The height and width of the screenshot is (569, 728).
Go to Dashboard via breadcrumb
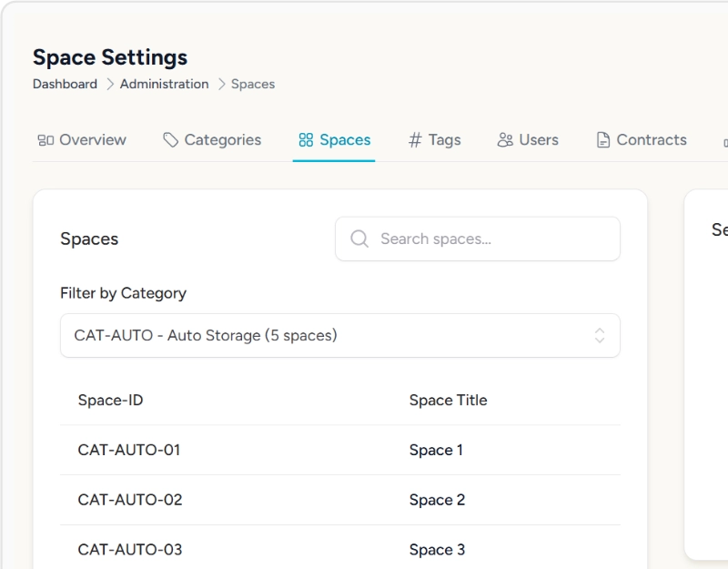pos(65,84)
